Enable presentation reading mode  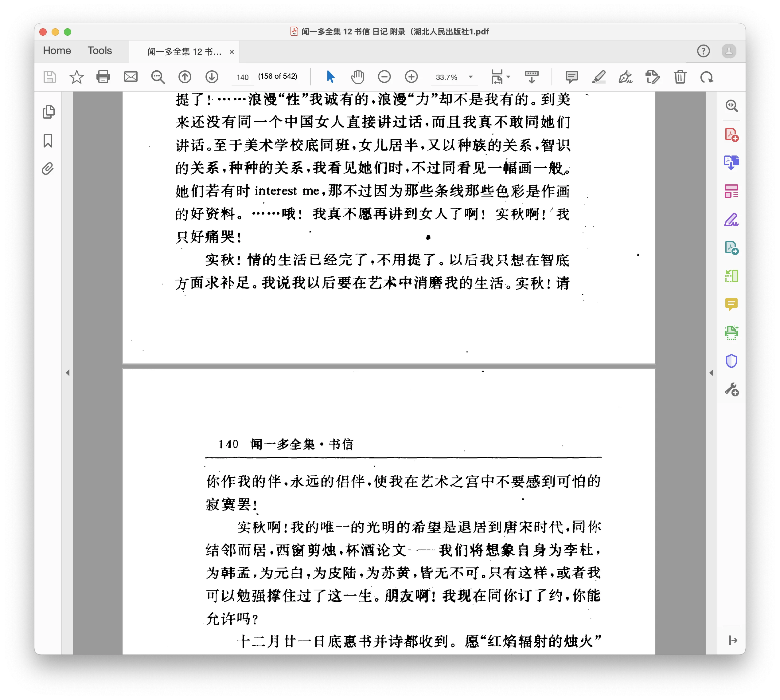coord(532,77)
